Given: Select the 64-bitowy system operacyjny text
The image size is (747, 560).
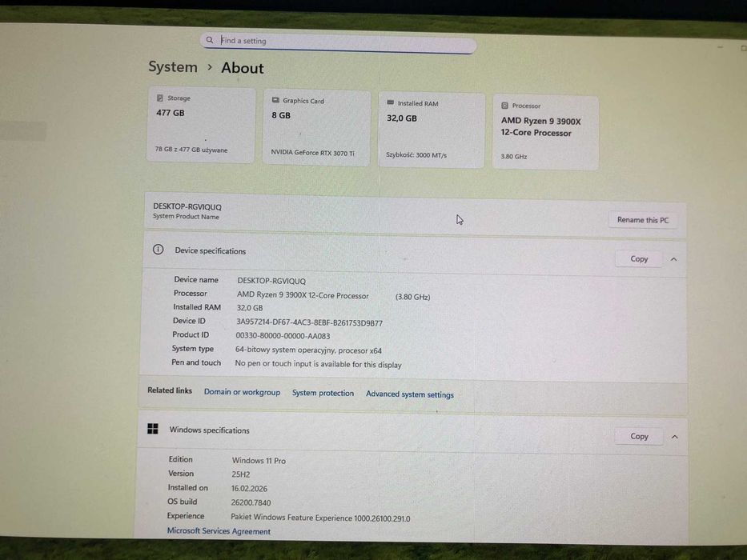Looking at the screenshot, I should [x=308, y=350].
